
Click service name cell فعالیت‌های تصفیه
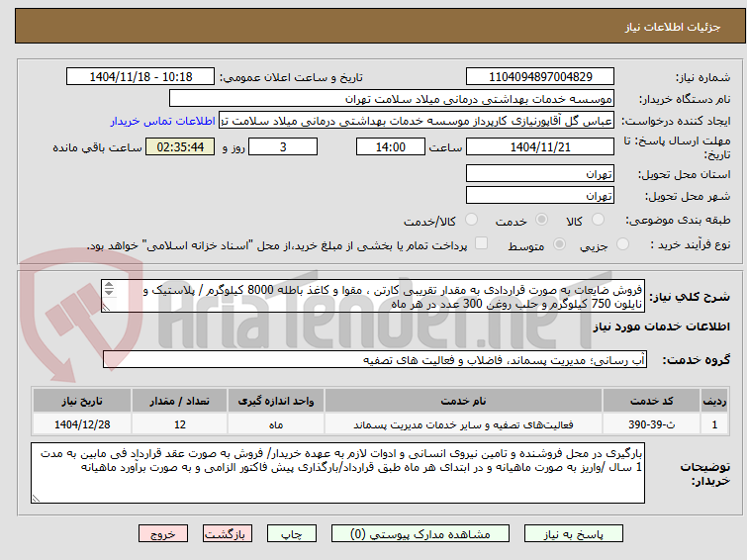464,424
